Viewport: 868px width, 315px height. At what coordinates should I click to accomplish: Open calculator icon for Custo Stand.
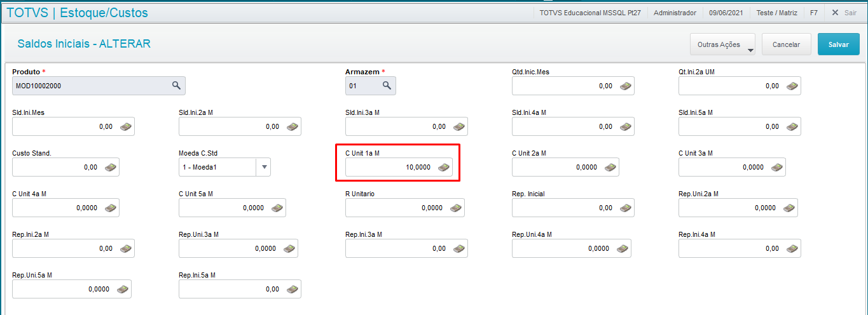111,167
